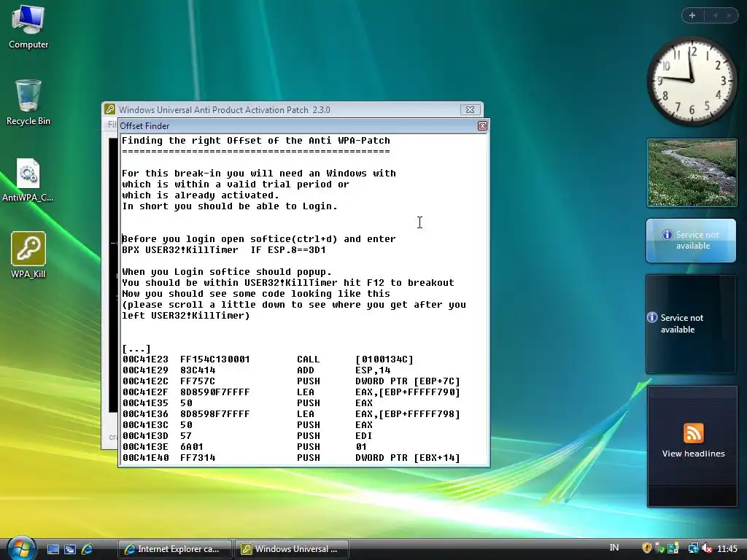
Task: Add a gadget with sidebar plus button
Action: point(692,15)
